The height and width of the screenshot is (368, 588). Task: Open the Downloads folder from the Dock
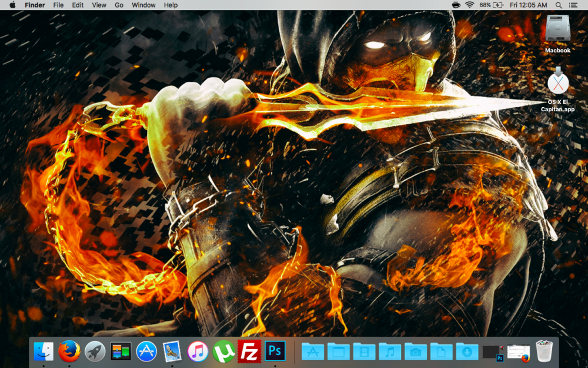[x=467, y=352]
